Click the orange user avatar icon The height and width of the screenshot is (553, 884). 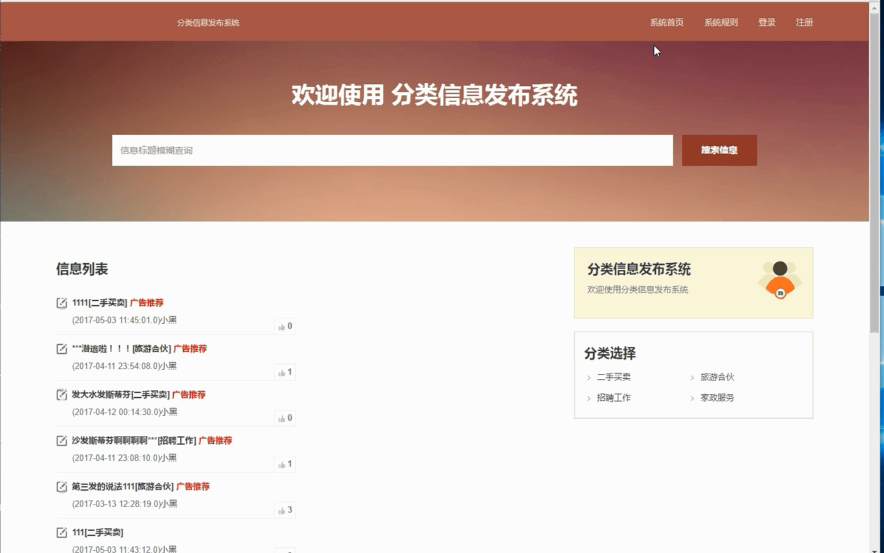[x=780, y=280]
